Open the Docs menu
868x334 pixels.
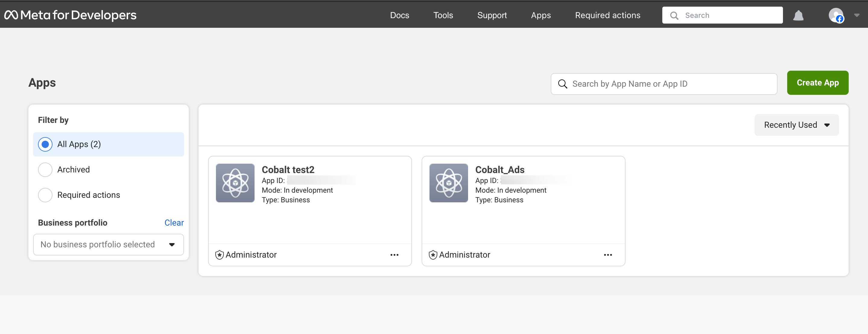[x=400, y=15]
